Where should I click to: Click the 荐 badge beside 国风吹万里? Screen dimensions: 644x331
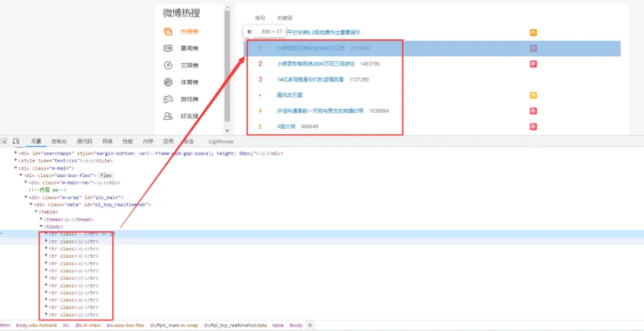click(x=533, y=95)
